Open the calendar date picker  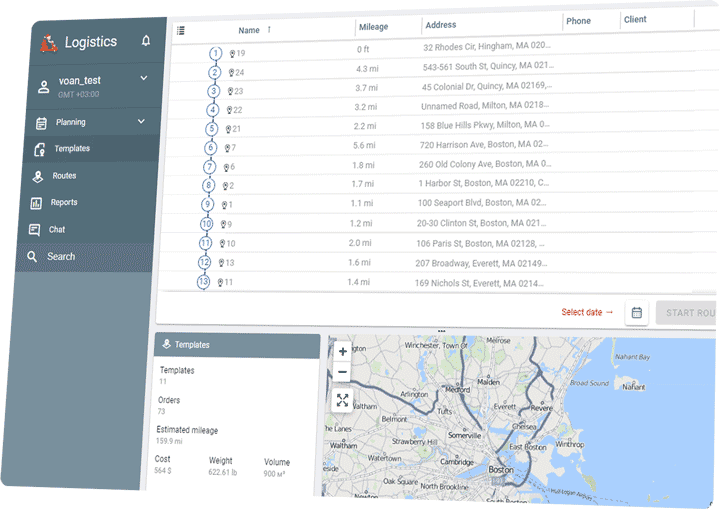[636, 313]
